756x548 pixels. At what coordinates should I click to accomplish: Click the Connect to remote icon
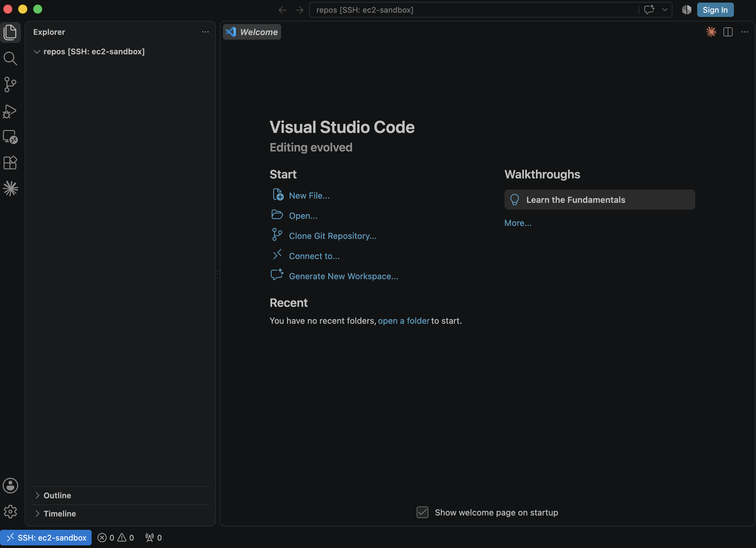pyautogui.click(x=277, y=255)
